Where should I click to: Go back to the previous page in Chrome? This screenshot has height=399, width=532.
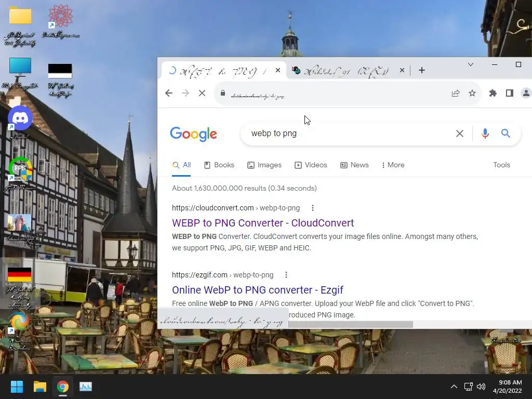pyautogui.click(x=169, y=93)
